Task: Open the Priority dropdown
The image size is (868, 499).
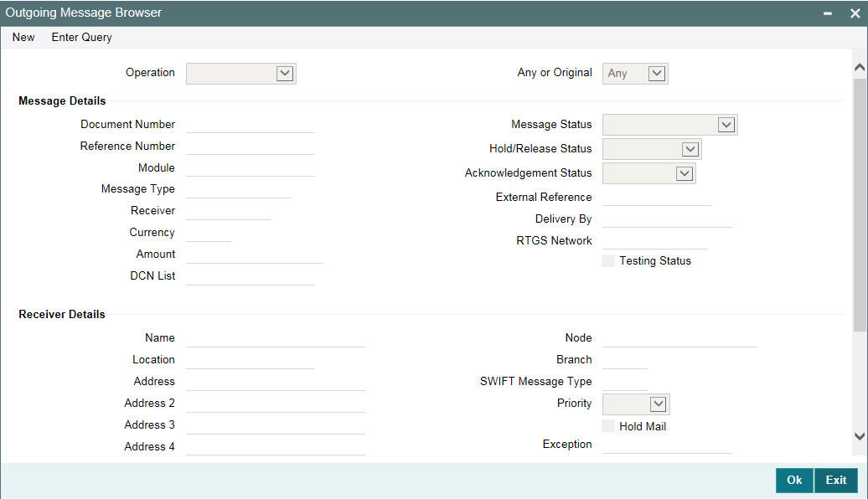Action: tap(636, 404)
